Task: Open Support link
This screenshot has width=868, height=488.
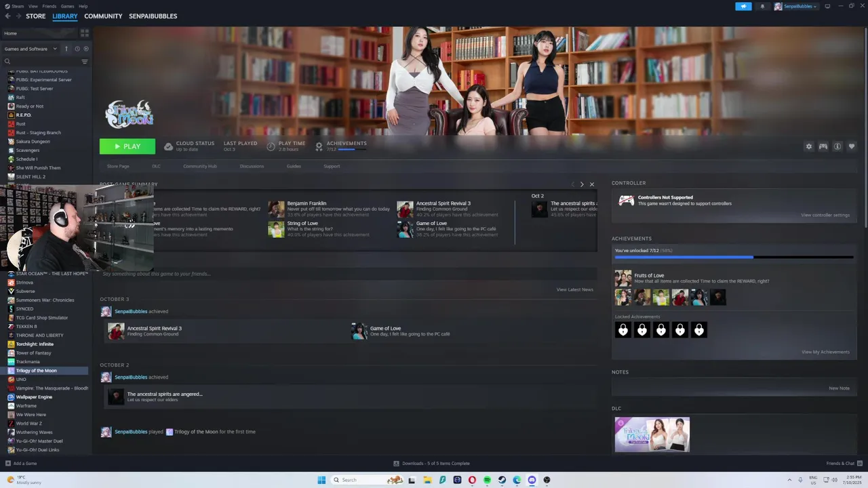Action: [x=332, y=166]
